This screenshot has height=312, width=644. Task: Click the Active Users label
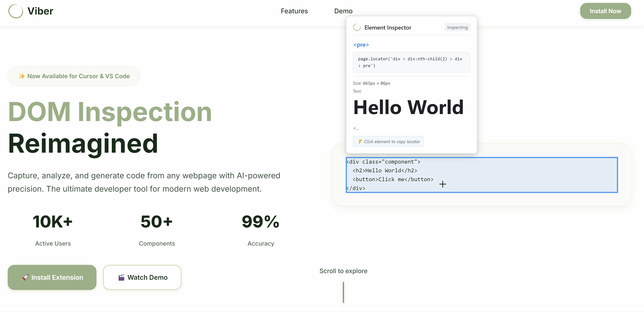tap(53, 244)
